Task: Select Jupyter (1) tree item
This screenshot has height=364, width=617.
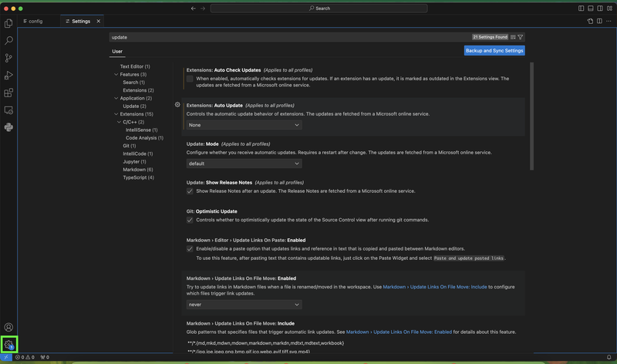Action: click(x=134, y=162)
